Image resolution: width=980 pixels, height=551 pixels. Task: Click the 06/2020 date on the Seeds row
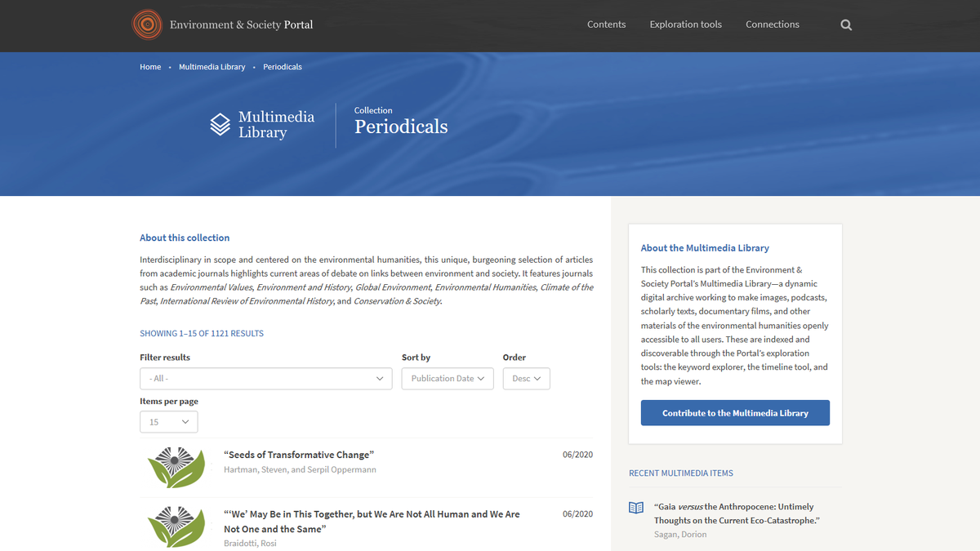(577, 455)
